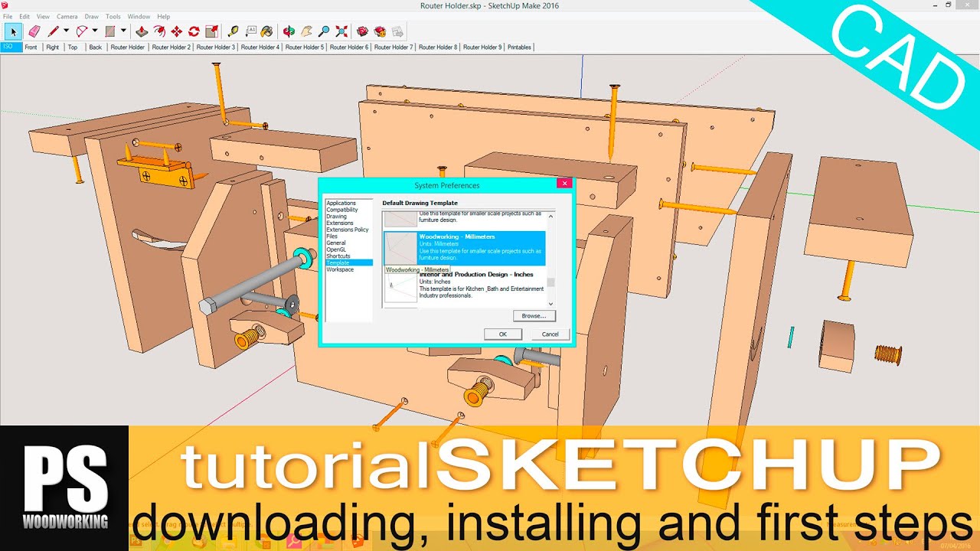This screenshot has height=551, width=980.
Task: Open the Router Holder 5 scene tab
Action: point(305,47)
